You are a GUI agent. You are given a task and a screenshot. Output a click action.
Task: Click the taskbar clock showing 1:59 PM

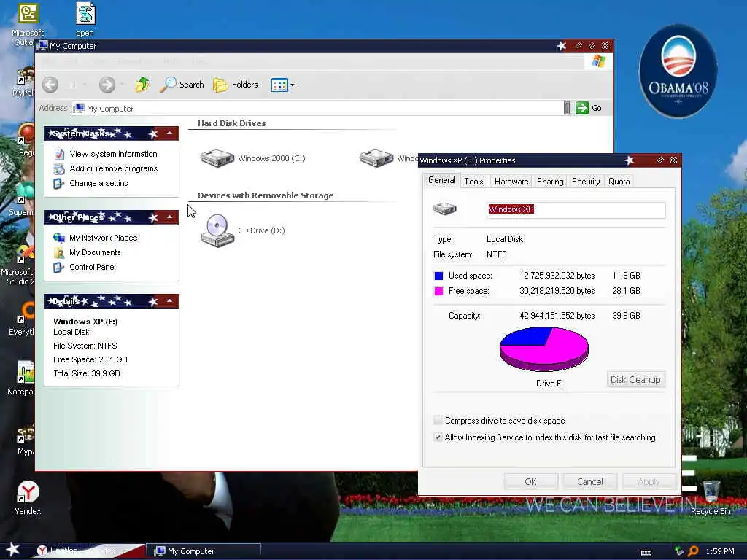[x=720, y=551]
